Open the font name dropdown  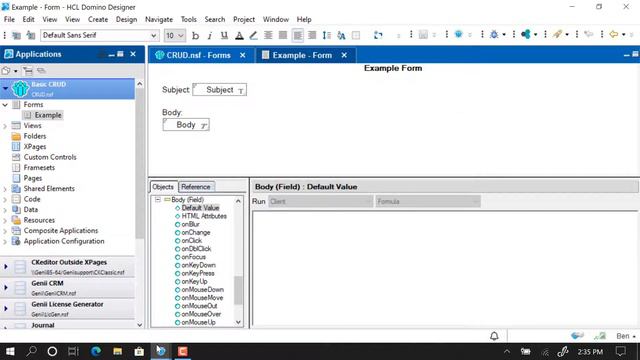point(153,36)
